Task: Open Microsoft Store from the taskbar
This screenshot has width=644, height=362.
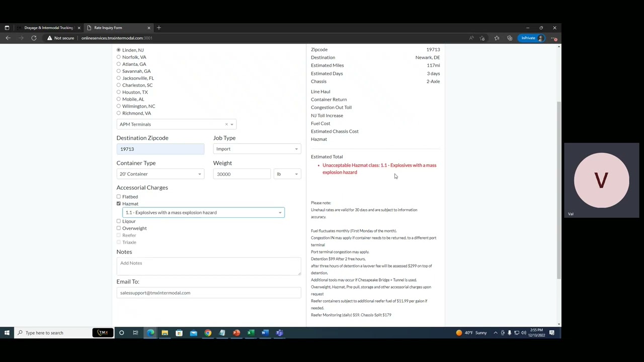Action: [179, 333]
